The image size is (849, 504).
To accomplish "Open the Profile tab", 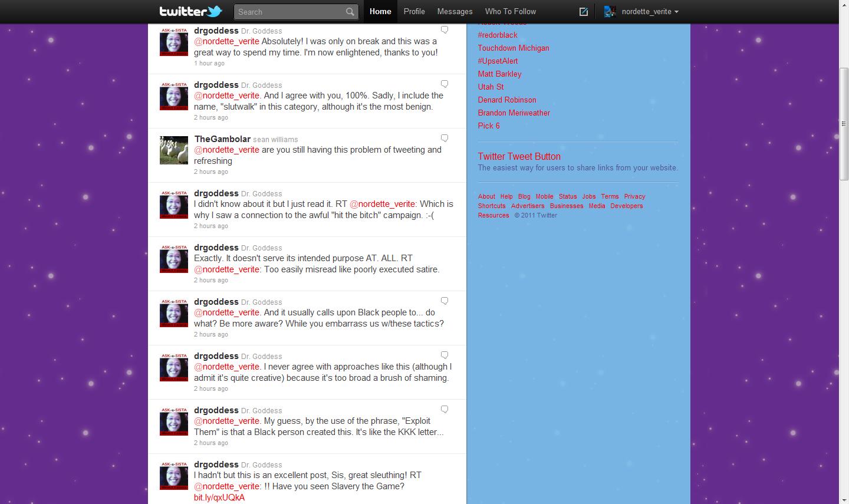I will point(414,11).
